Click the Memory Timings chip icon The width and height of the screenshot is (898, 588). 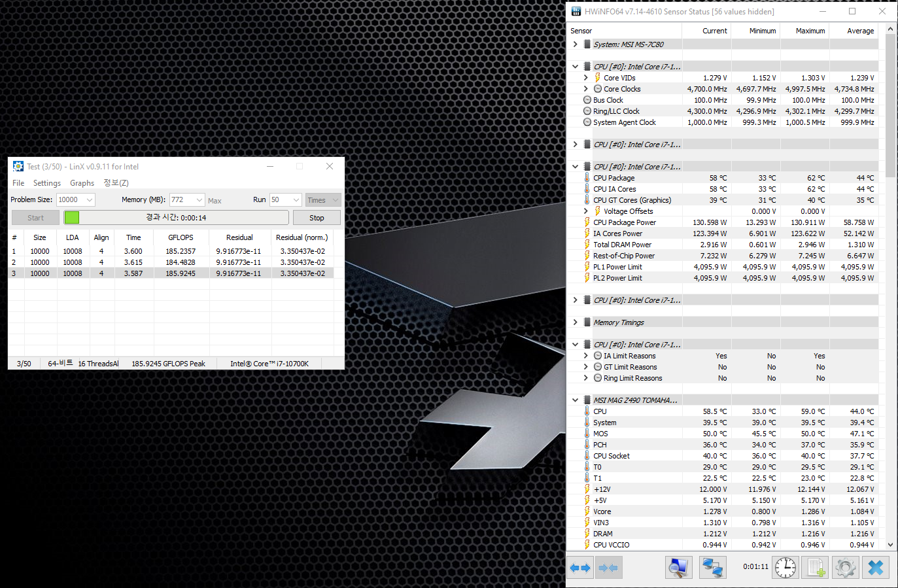click(x=587, y=322)
